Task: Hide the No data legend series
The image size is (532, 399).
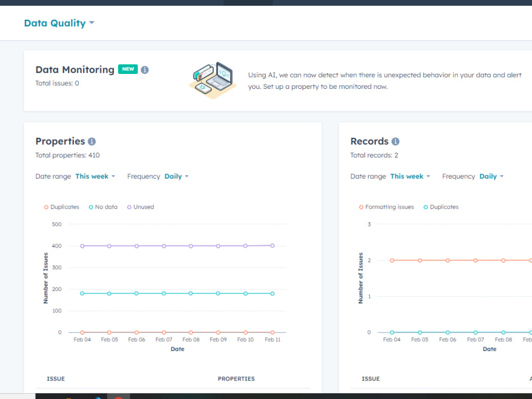Action: [x=103, y=206]
